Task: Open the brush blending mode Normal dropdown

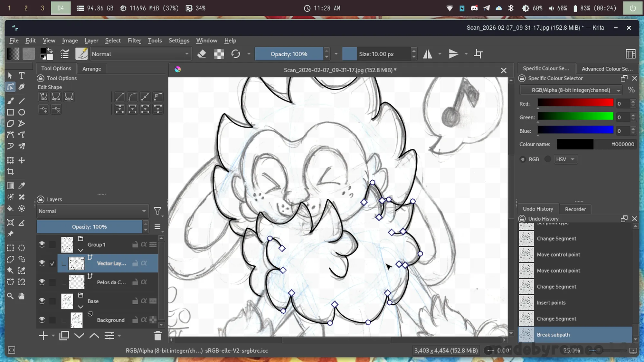Action: (140, 54)
